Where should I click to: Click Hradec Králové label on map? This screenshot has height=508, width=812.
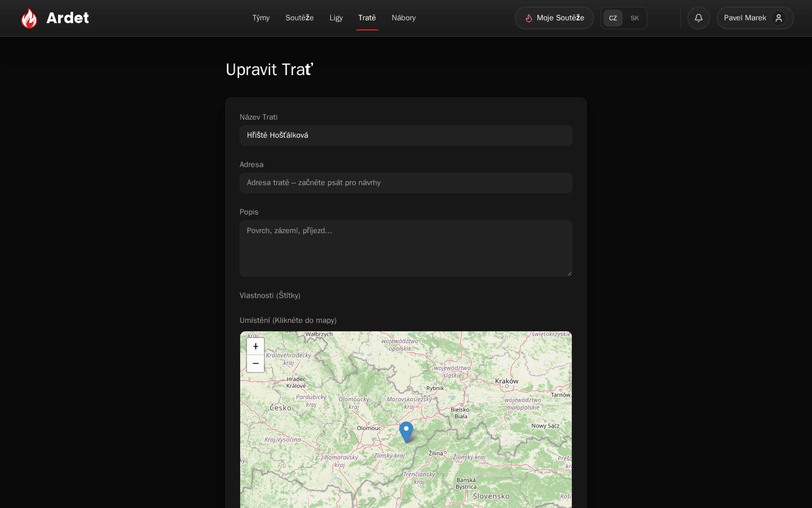296,382
